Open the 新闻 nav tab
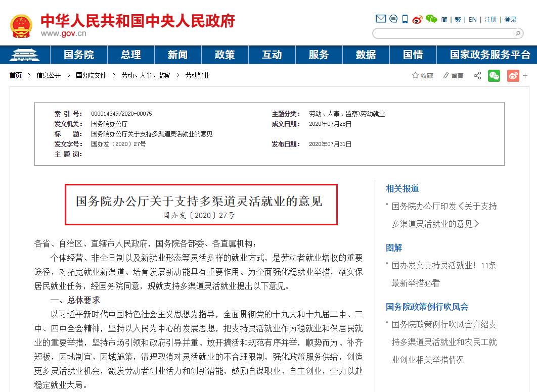Viewport: 537px width, 392px height. coord(178,55)
